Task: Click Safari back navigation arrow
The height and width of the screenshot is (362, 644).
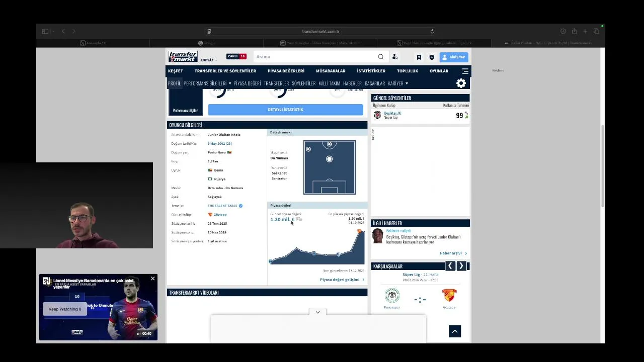Action: click(63, 31)
